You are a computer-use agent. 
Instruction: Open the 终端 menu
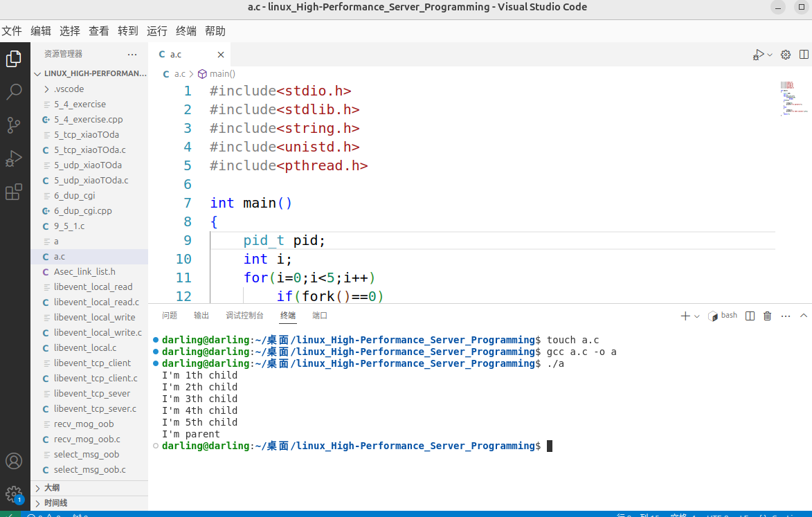186,31
